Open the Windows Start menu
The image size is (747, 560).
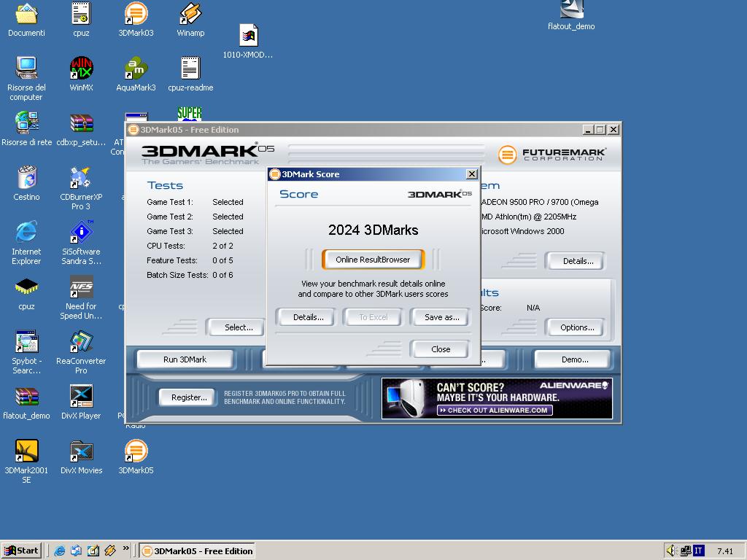tap(21, 551)
